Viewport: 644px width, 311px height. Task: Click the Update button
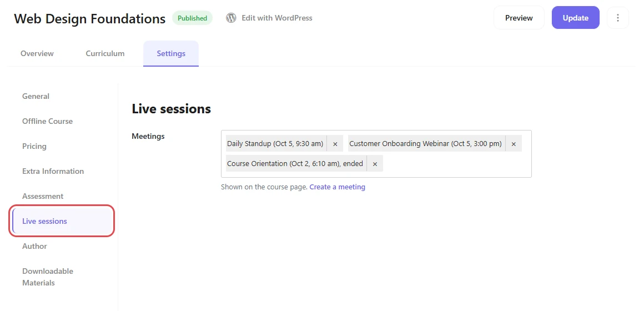pyautogui.click(x=575, y=18)
